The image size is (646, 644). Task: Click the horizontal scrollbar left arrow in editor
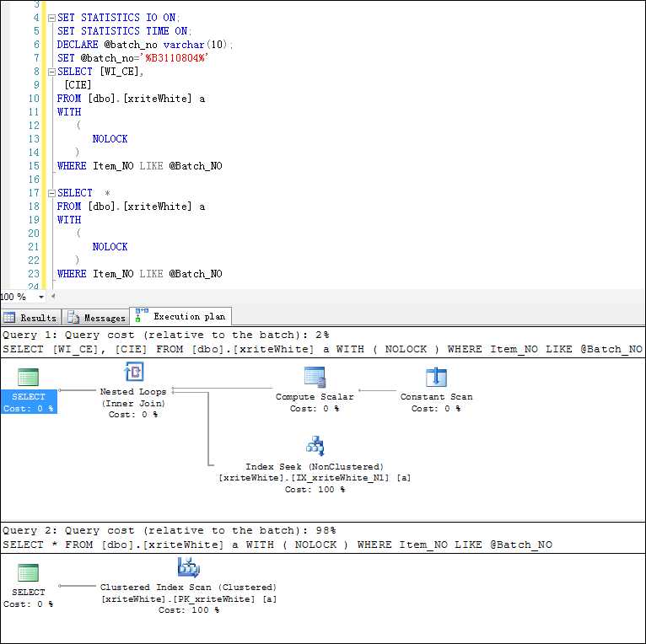pyautogui.click(x=53, y=296)
